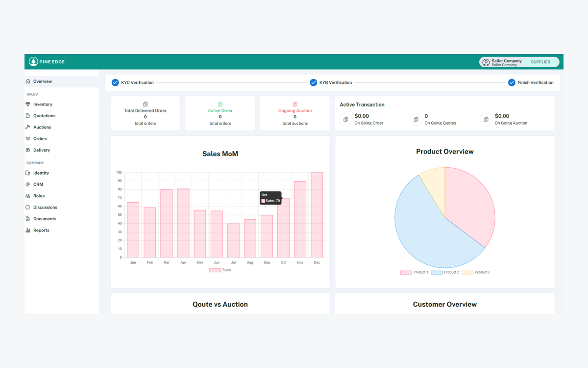The height and width of the screenshot is (368, 588).
Task: Toggle the KYB Verification checkmark
Action: click(x=314, y=82)
